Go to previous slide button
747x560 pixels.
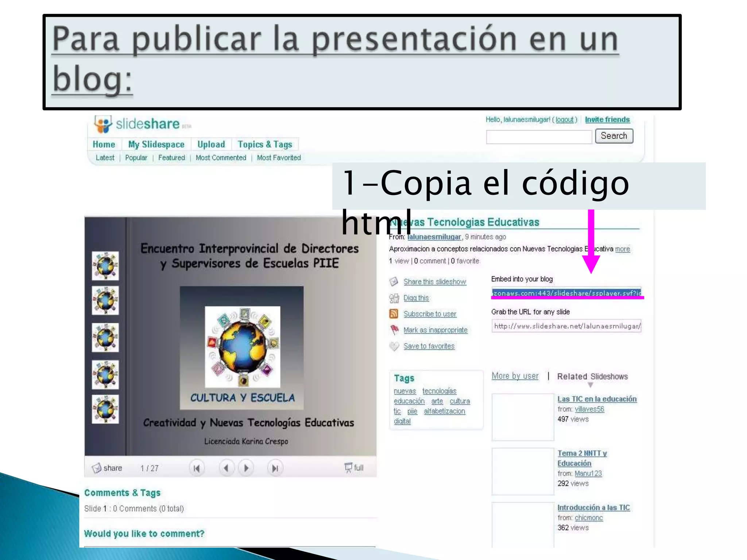click(226, 468)
